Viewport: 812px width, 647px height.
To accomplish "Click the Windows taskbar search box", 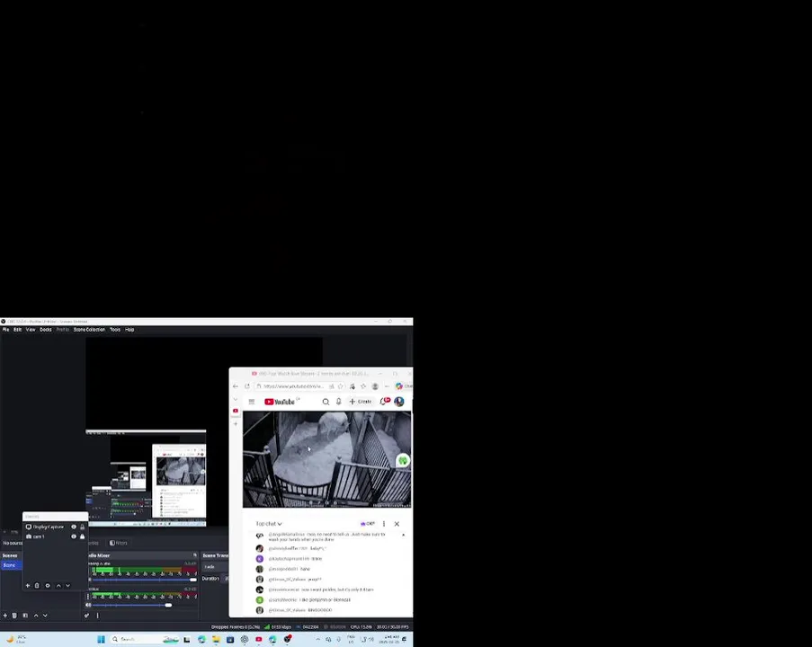I will click(145, 640).
